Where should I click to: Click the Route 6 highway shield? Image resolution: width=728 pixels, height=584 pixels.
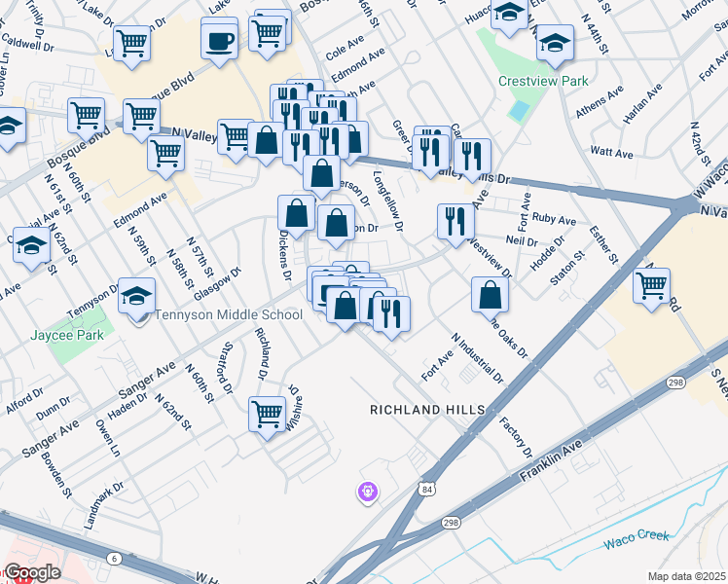(116, 557)
